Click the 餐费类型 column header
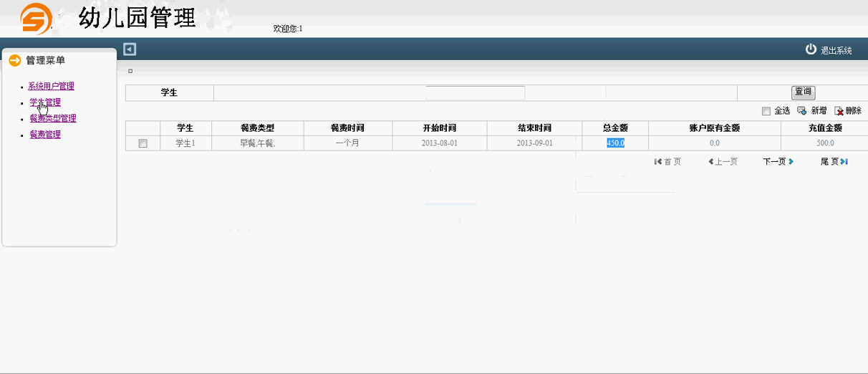This screenshot has height=374, width=868. coord(257,128)
